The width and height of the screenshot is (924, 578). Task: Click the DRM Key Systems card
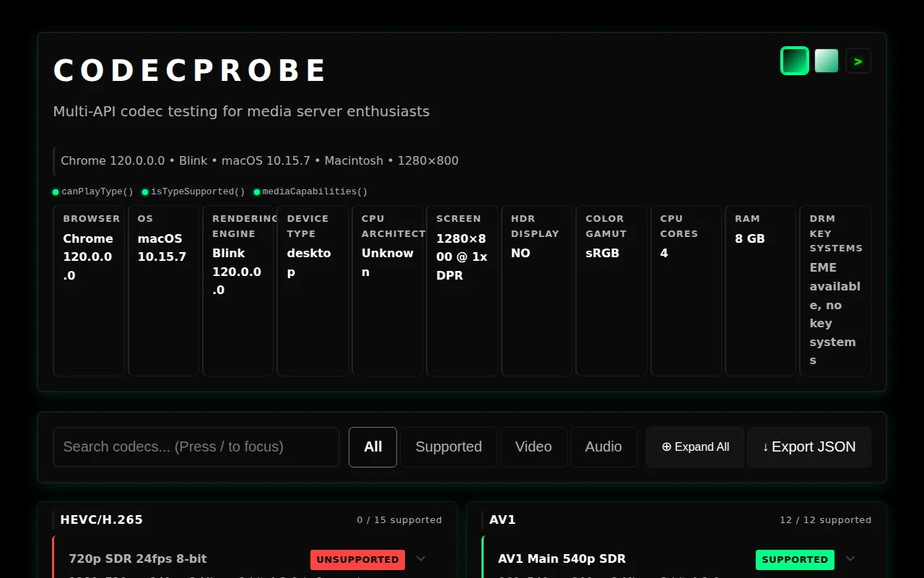[x=835, y=290]
